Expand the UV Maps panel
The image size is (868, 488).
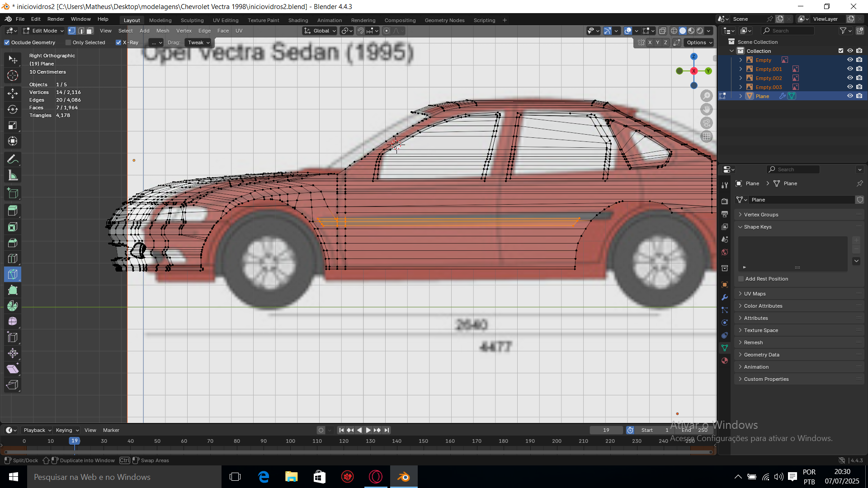755,294
